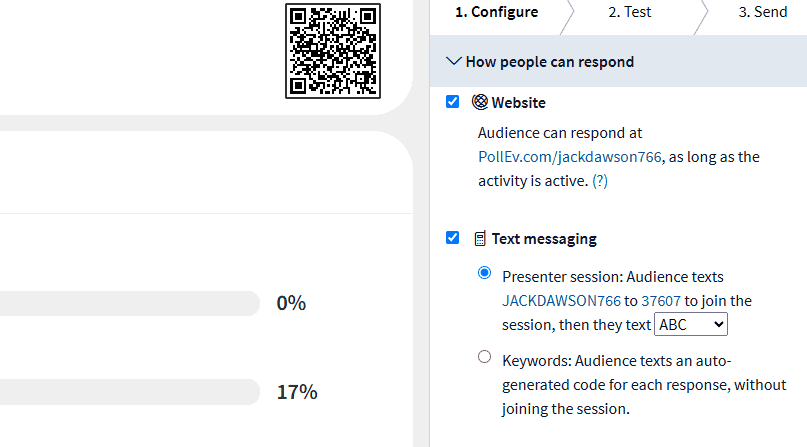Uncheck the Website response checkbox
The height and width of the screenshot is (447, 807).
452,102
